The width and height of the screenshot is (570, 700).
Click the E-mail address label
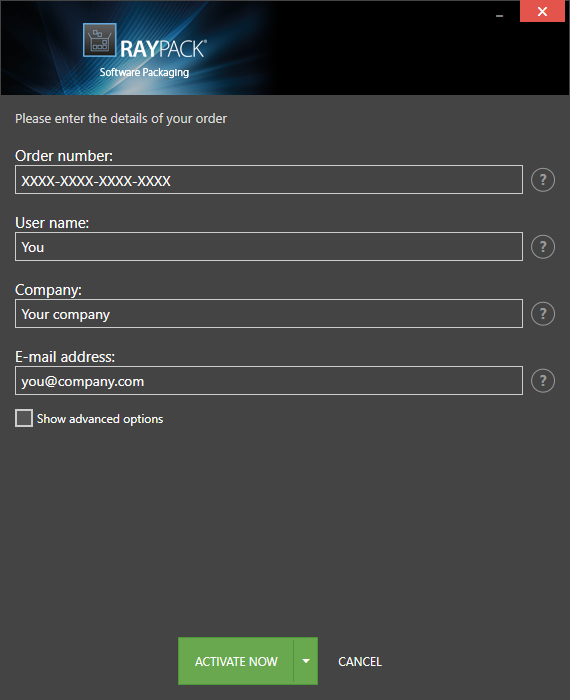click(65, 357)
